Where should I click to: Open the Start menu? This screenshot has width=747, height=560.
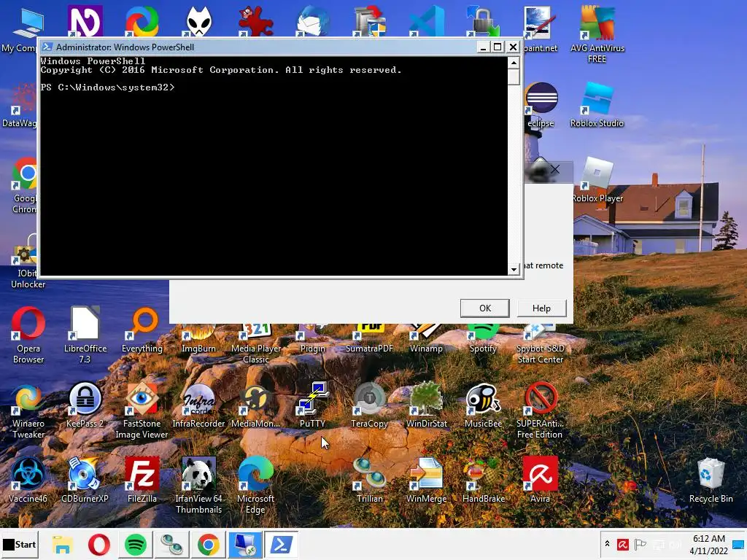[20, 544]
